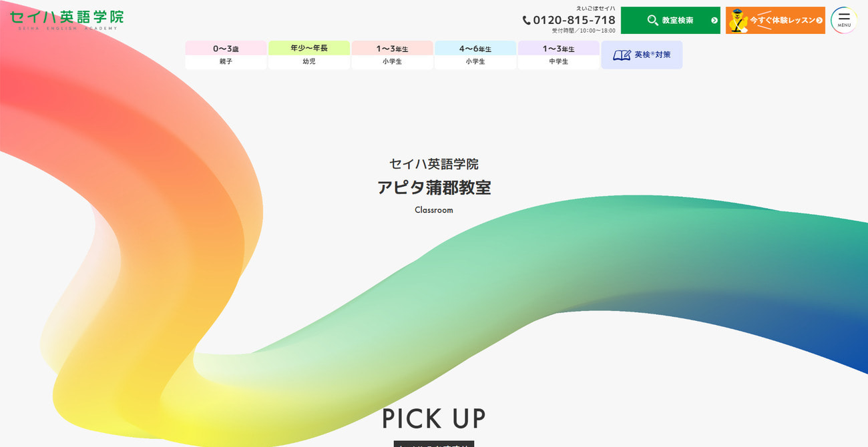
Task: Open the 1〜3年生 小学生 category
Action: (x=392, y=55)
